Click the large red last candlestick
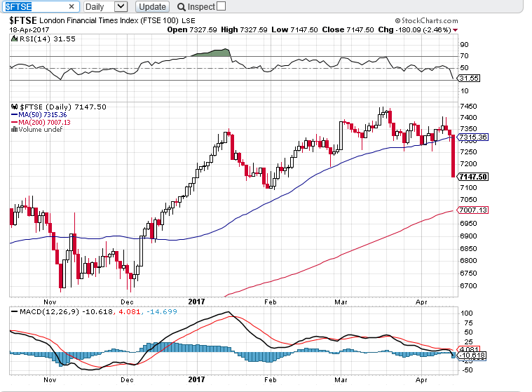 [x=453, y=156]
